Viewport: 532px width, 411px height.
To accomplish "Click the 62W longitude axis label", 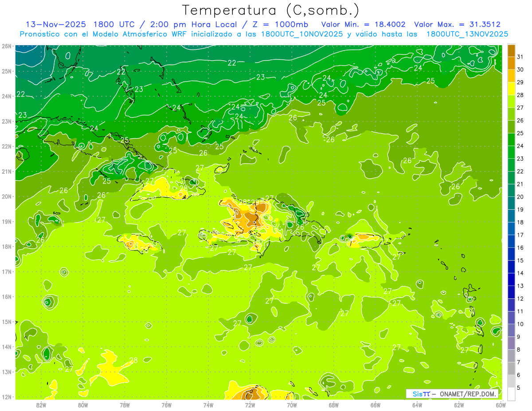I will pyautogui.click(x=459, y=405).
